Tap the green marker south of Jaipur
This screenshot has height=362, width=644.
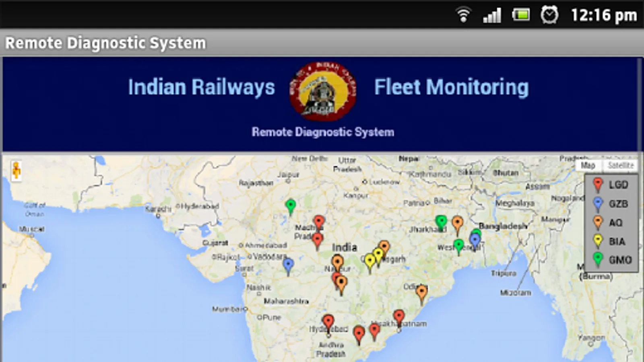(290, 206)
